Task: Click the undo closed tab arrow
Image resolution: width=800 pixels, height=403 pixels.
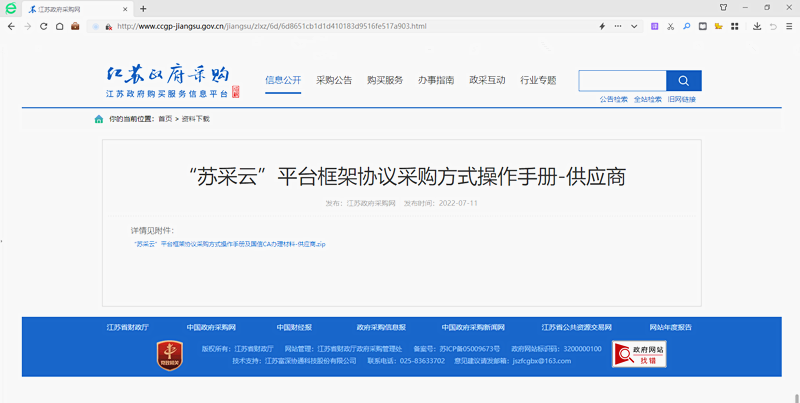Action: 773,27
